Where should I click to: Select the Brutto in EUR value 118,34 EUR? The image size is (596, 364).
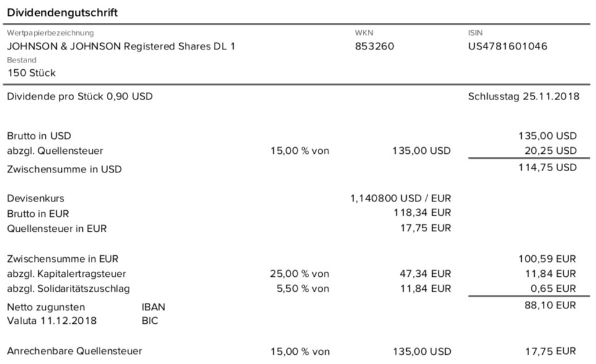click(x=422, y=213)
